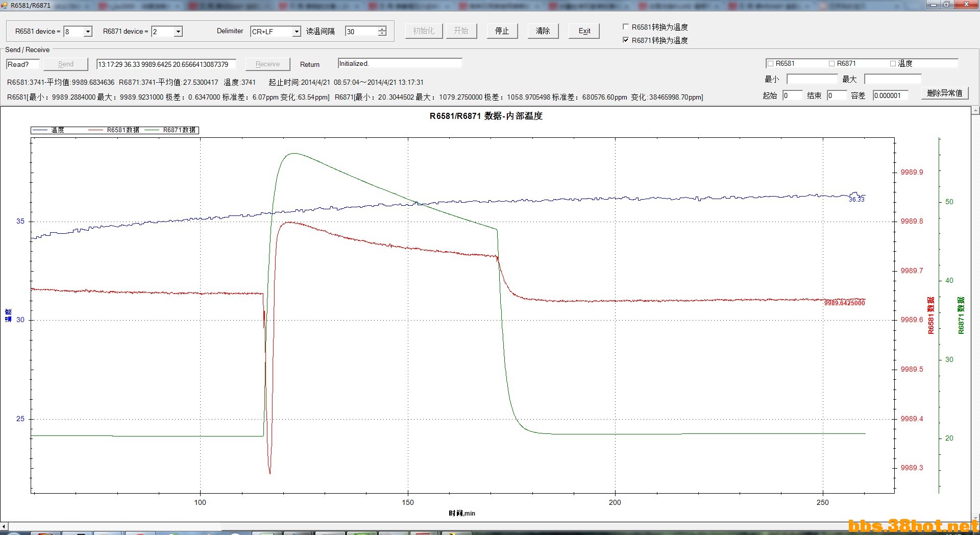Open the R6871 device dropdown
980x535 pixels.
178,32
